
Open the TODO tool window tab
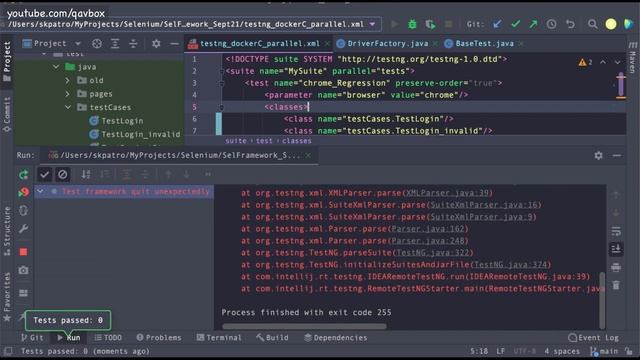tap(108, 338)
